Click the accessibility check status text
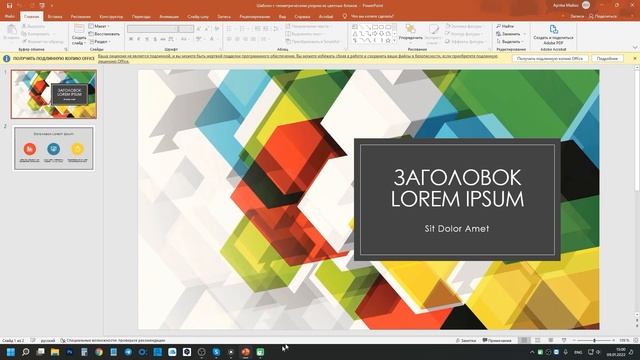 point(113,340)
